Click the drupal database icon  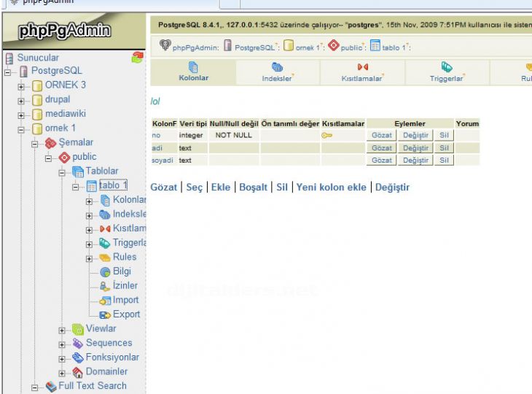coord(37,100)
